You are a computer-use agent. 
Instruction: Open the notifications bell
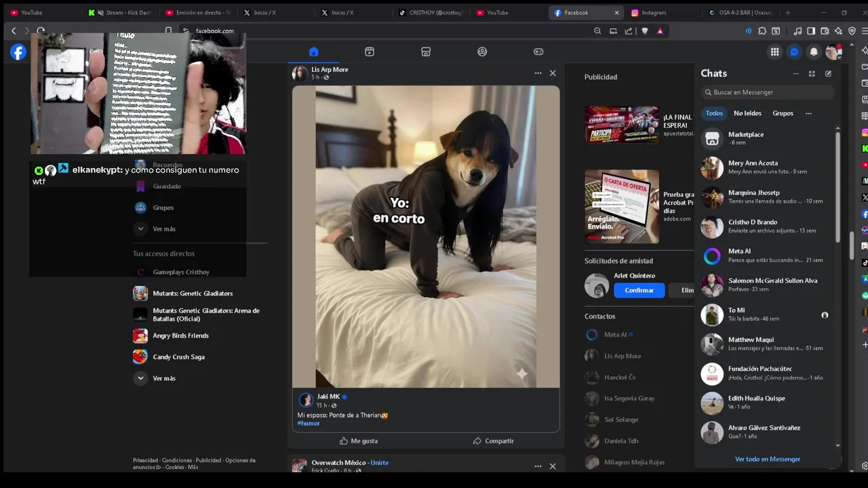pyautogui.click(x=814, y=52)
